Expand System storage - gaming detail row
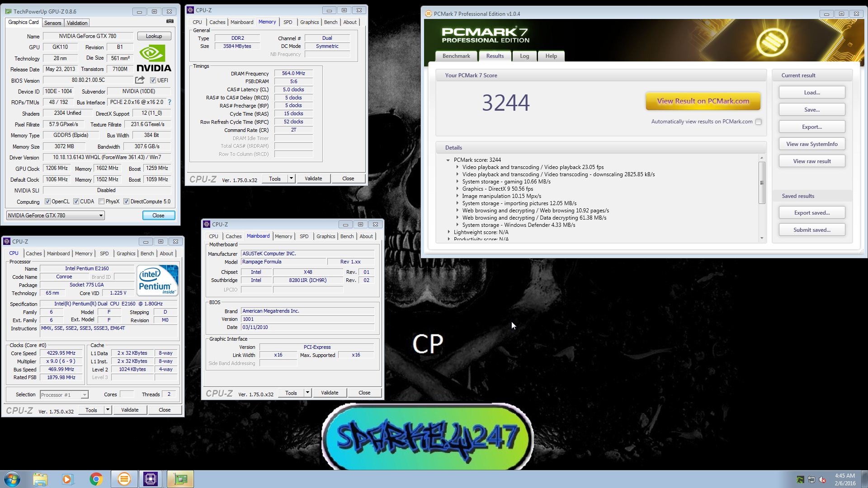 tap(457, 182)
